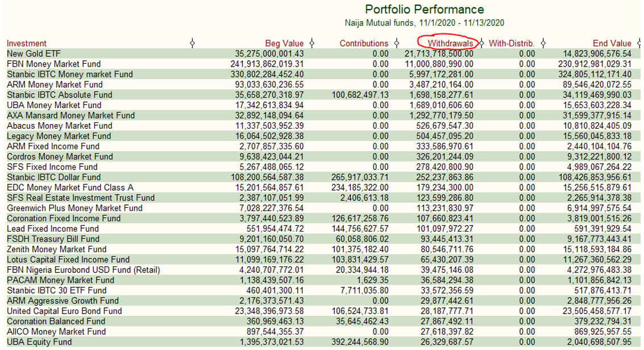Sort by the End Value column header
Screen dimensions: 644x350
(612, 43)
